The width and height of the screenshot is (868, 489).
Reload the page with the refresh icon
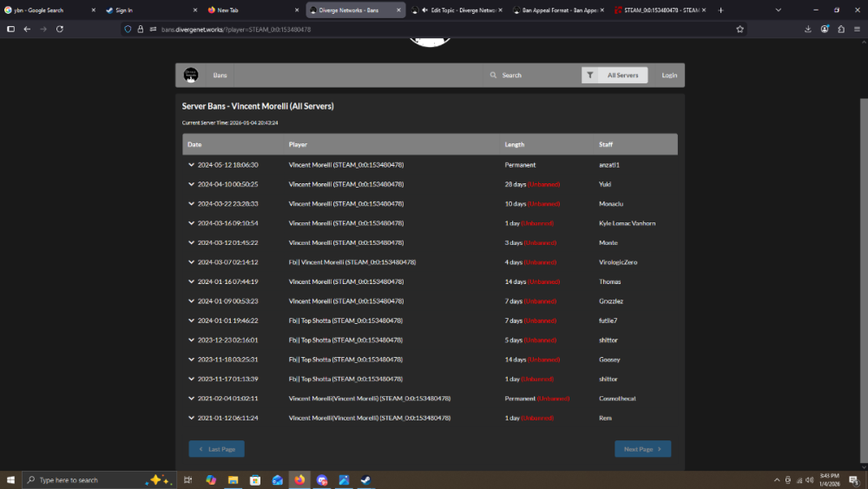[x=60, y=29]
